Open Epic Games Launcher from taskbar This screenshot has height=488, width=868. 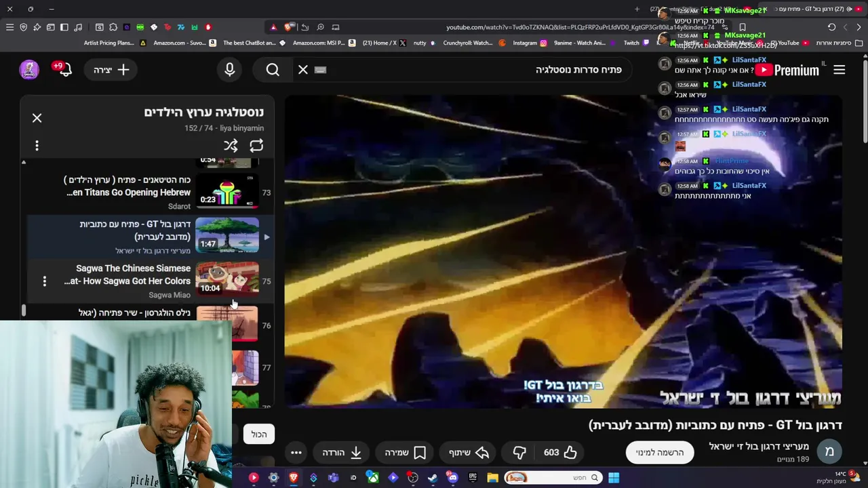[473, 478]
